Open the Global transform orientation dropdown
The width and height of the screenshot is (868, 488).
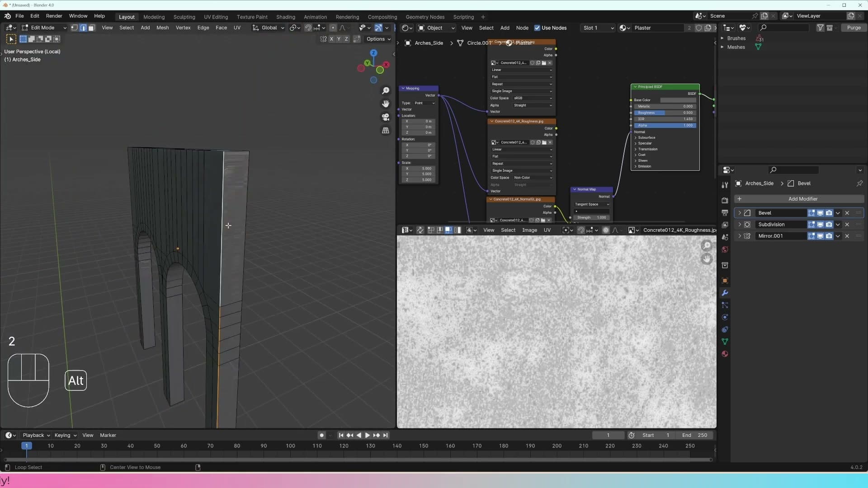(x=269, y=28)
